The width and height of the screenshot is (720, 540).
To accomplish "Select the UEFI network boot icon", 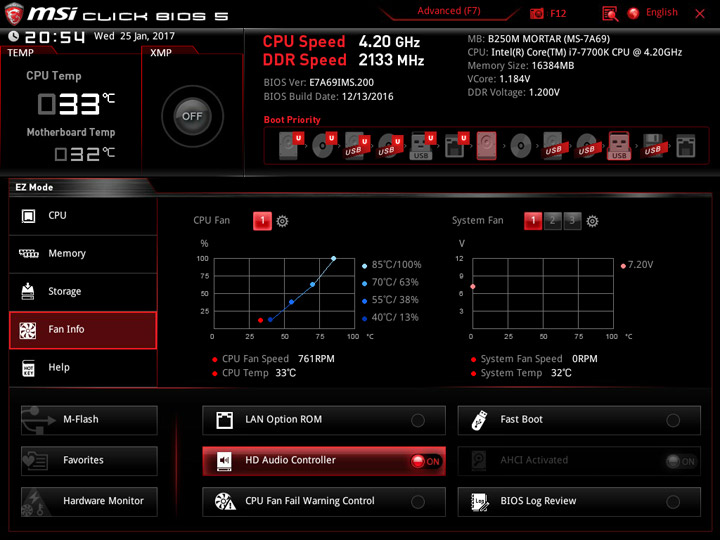I will [x=456, y=146].
